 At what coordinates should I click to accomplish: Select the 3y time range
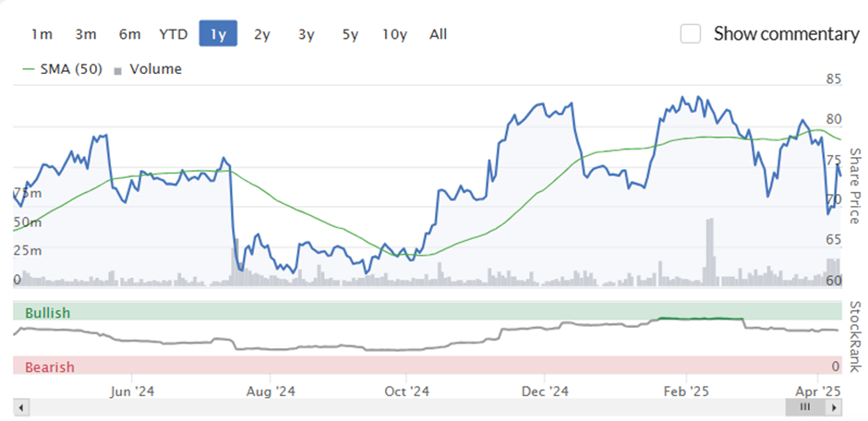(x=307, y=34)
